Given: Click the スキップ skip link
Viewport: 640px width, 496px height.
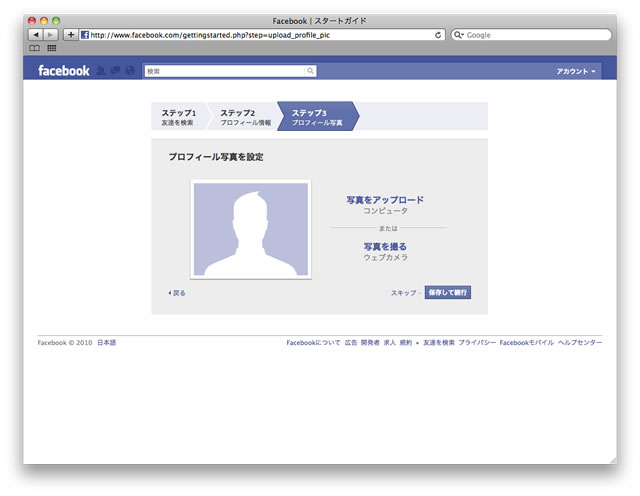Looking at the screenshot, I should pyautogui.click(x=403, y=293).
